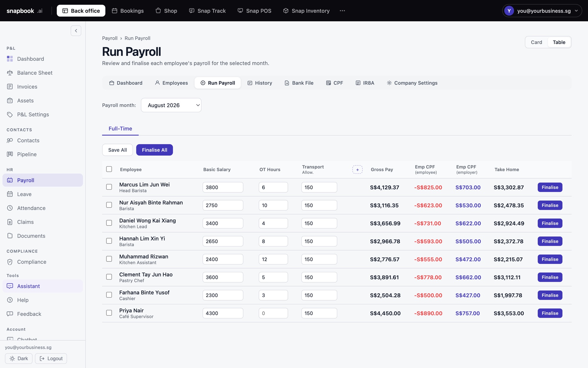Image resolution: width=588 pixels, height=368 pixels.
Task: Open the Payroll month dropdown
Action: [x=171, y=105]
